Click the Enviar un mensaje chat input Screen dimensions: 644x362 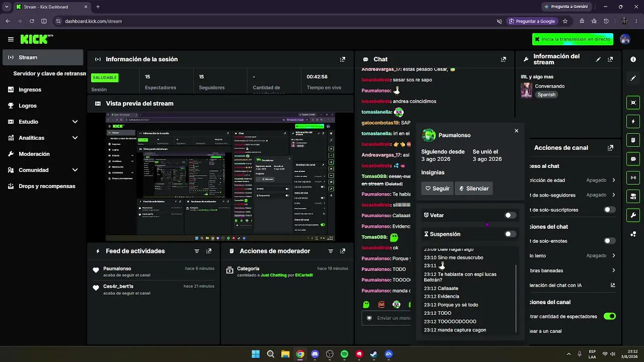click(387, 318)
